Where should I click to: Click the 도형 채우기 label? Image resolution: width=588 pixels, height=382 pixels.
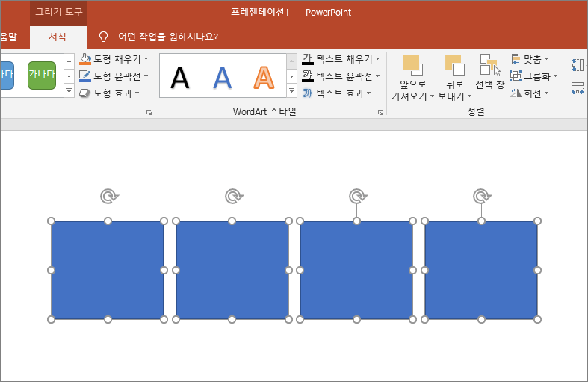pyautogui.click(x=117, y=59)
